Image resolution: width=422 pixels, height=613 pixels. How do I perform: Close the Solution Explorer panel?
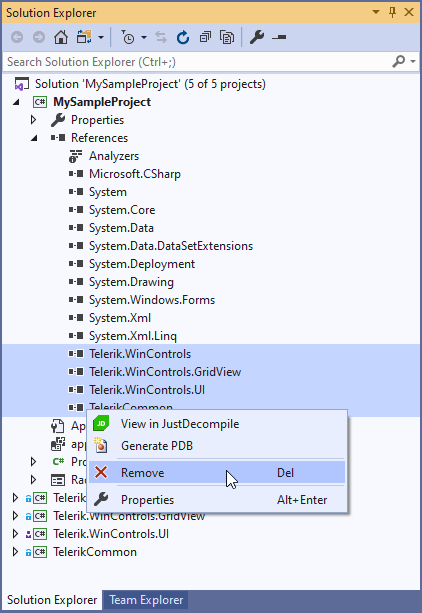[x=409, y=13]
